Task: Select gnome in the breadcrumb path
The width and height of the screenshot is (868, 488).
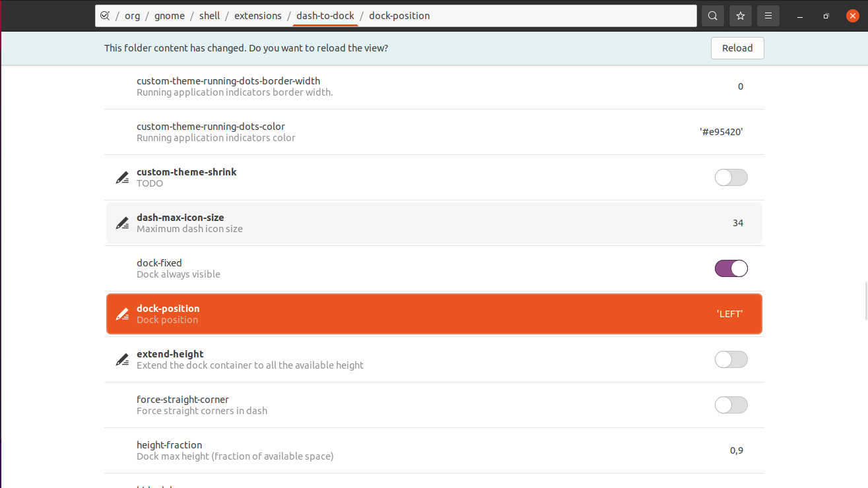Action: (170, 15)
